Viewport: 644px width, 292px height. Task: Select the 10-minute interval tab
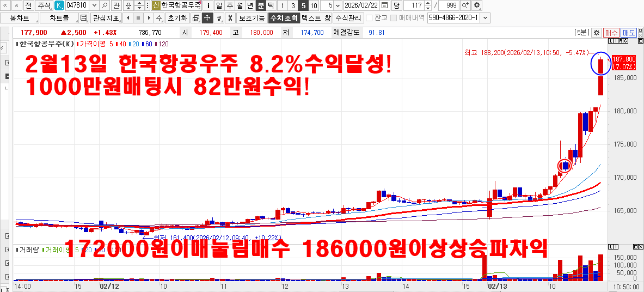click(314, 5)
